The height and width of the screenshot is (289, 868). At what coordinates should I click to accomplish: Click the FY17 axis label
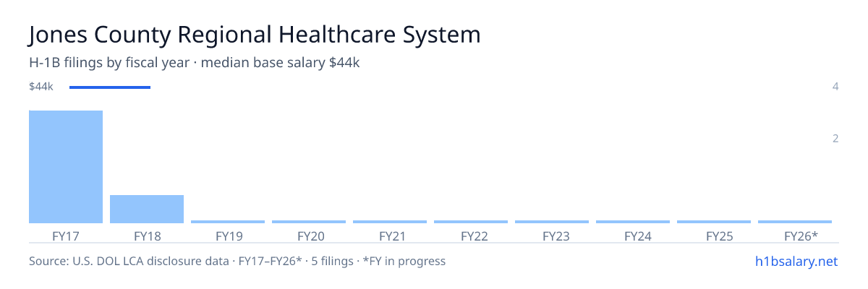[x=66, y=236]
